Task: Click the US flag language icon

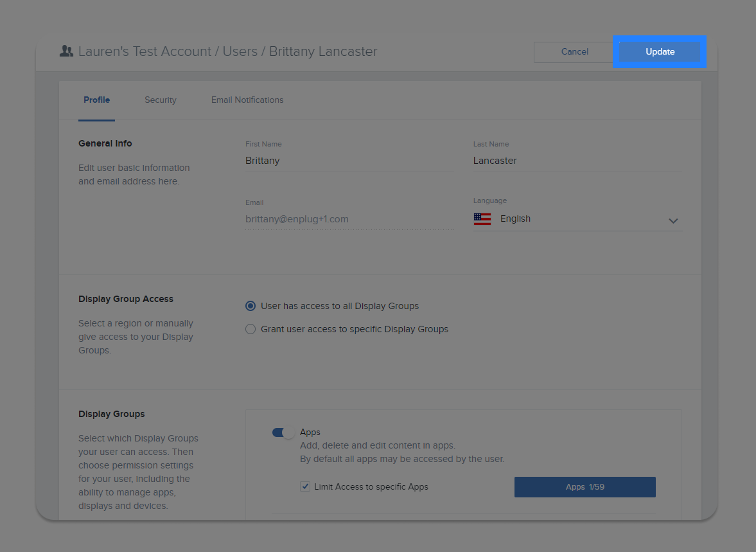Action: click(x=482, y=219)
